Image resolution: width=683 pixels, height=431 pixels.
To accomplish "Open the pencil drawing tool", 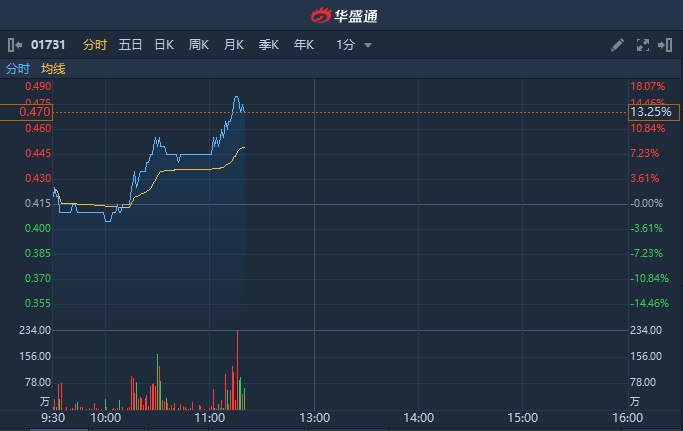I will coord(617,45).
